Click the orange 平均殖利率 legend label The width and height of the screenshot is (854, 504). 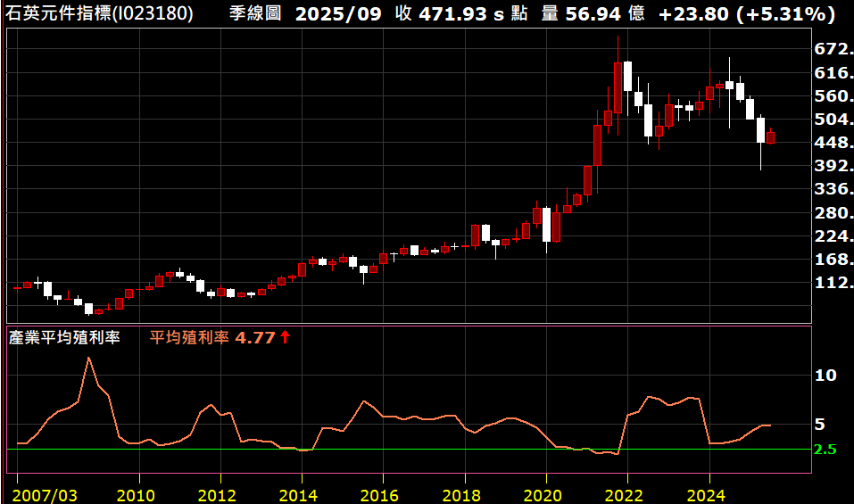[x=189, y=337]
